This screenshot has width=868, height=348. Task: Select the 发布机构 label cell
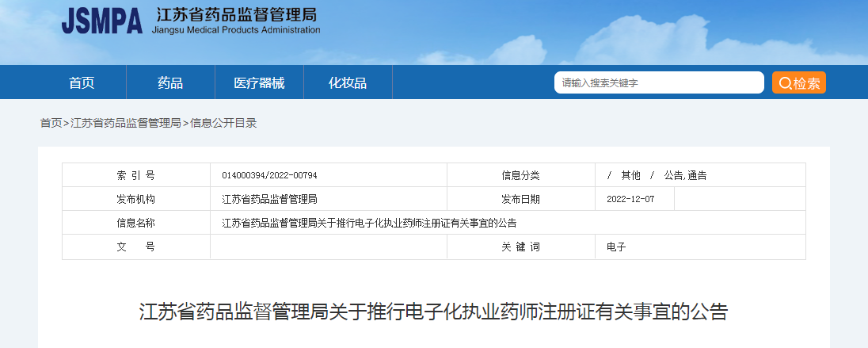pyautogui.click(x=136, y=199)
